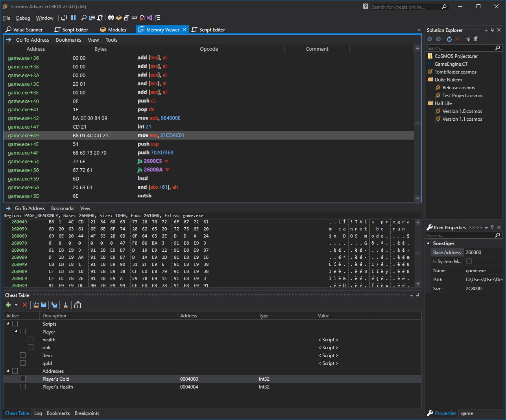Open the add-entry dropdown arrow

pos(16,305)
